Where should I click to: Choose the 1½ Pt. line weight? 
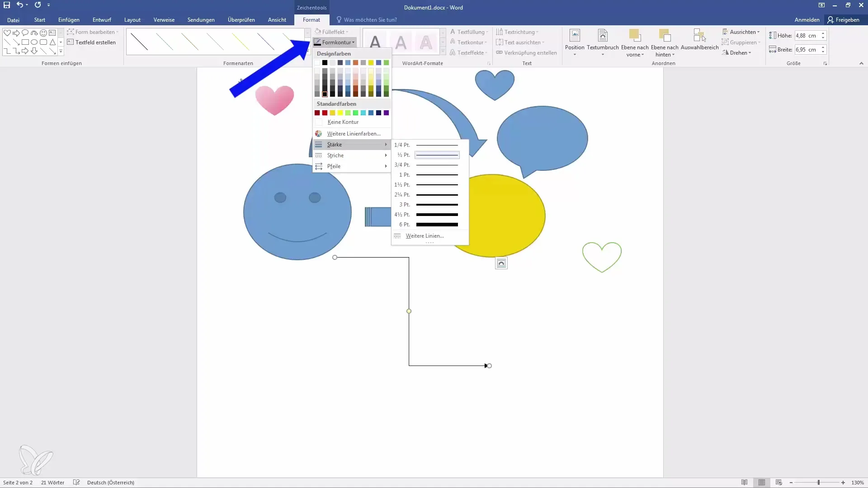click(x=430, y=185)
